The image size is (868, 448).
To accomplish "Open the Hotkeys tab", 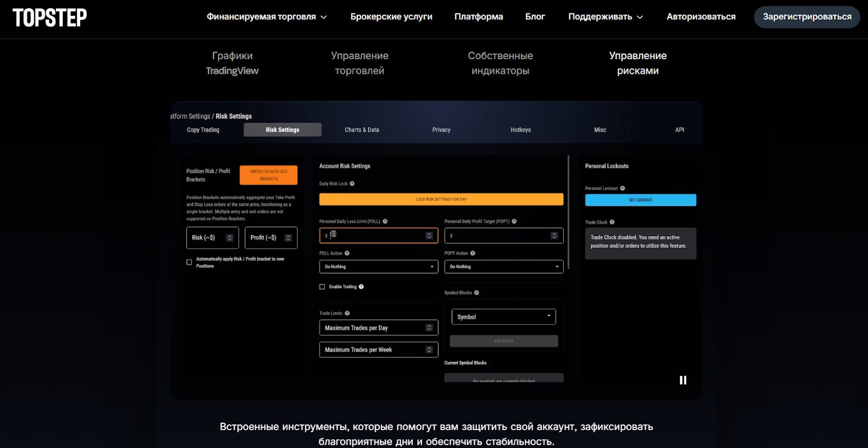I will [x=521, y=130].
